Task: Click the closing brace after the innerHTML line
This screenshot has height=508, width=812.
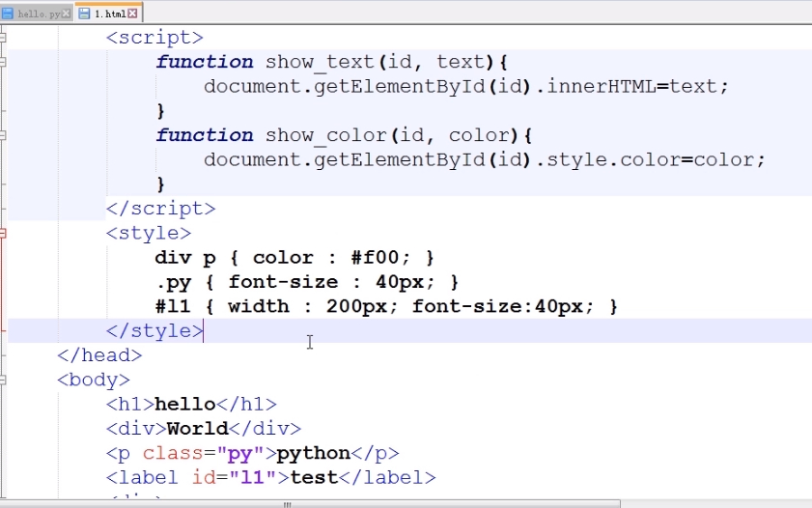Action: pos(160,111)
